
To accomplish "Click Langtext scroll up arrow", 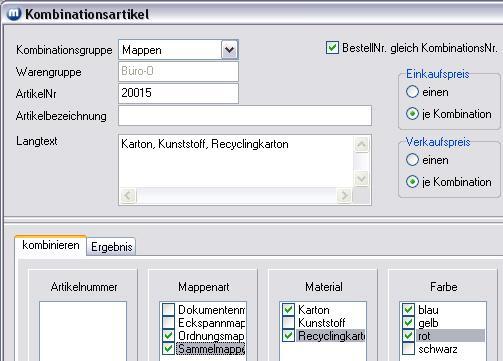I will pyautogui.click(x=362, y=144).
